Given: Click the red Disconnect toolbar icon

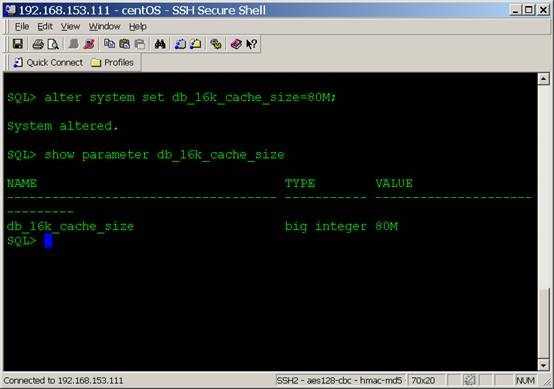Looking at the screenshot, I should tap(89, 44).
